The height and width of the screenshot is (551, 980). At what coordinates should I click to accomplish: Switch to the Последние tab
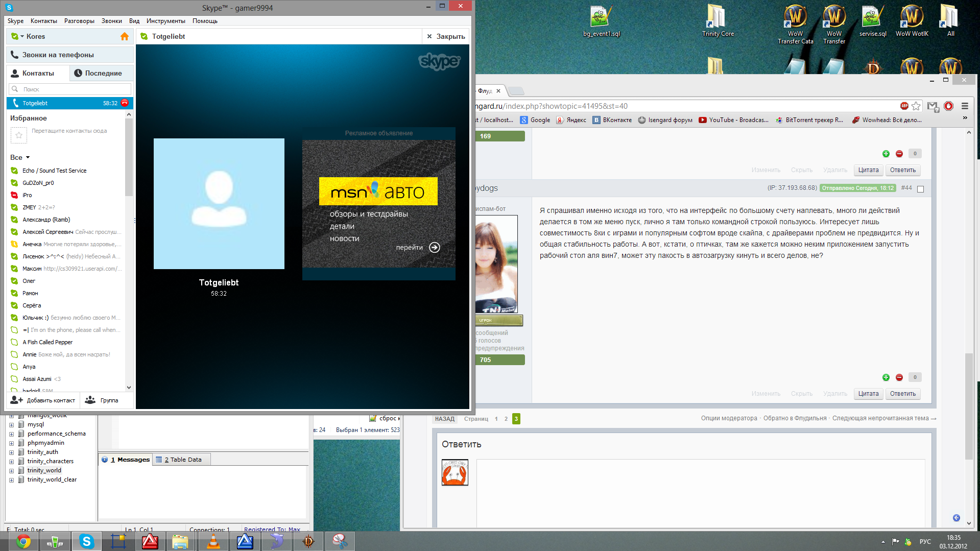click(x=99, y=73)
